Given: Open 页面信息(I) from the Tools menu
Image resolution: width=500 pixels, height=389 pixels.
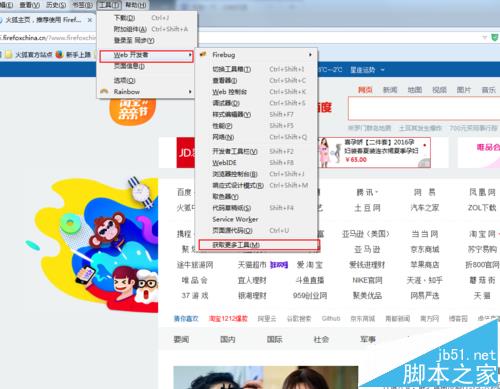Looking at the screenshot, I should click(x=147, y=66).
